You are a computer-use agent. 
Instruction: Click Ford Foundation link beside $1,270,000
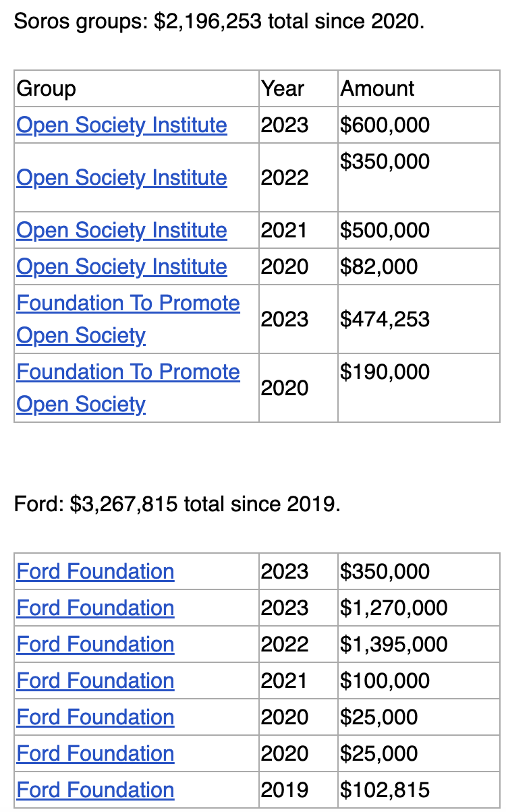(x=95, y=608)
